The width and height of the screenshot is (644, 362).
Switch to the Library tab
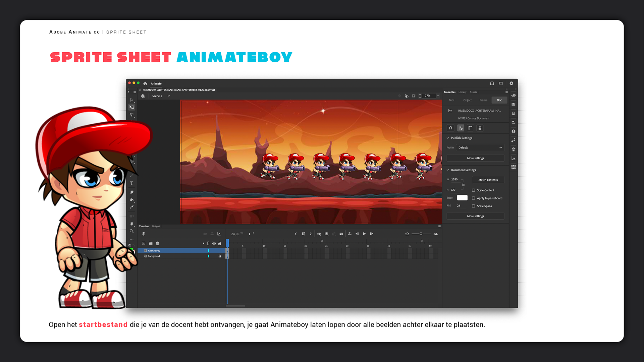point(462,92)
